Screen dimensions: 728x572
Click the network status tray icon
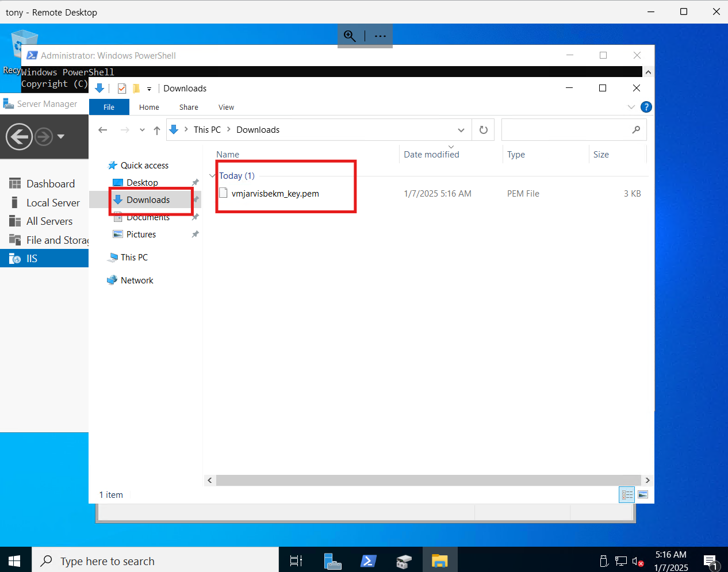coord(621,561)
